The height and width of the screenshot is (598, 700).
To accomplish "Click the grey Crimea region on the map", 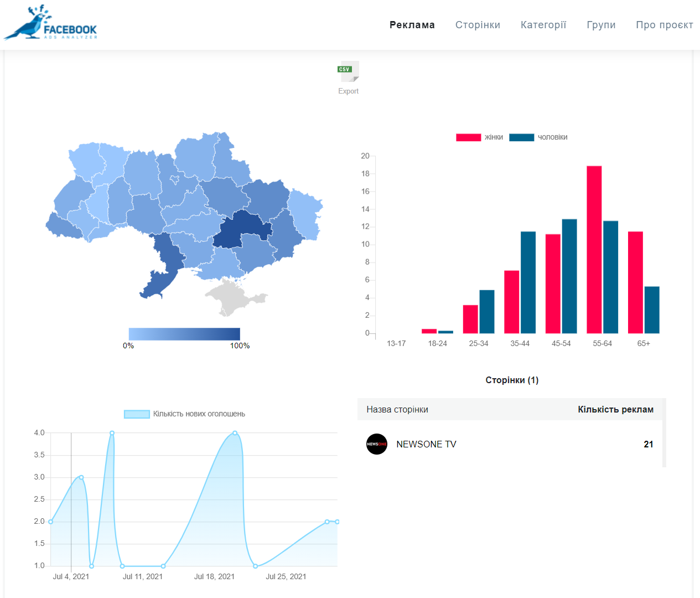I will [x=232, y=296].
